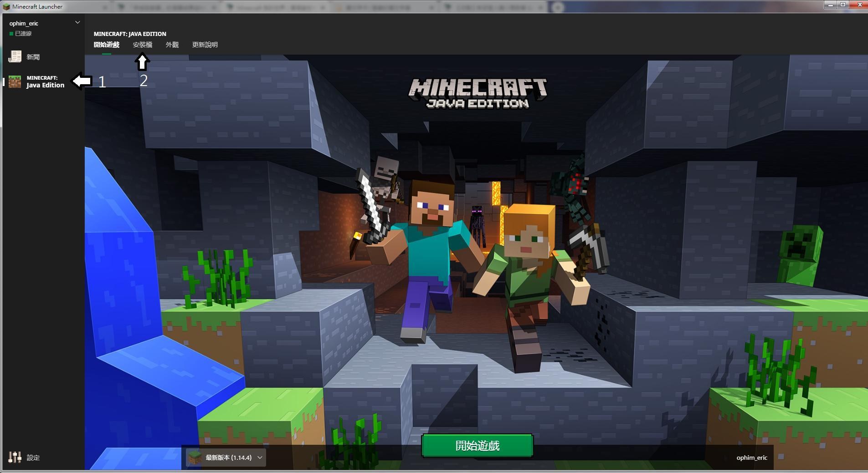Maximize the Minecraft Launcher window
This screenshot has width=868, height=473.
[x=843, y=5]
